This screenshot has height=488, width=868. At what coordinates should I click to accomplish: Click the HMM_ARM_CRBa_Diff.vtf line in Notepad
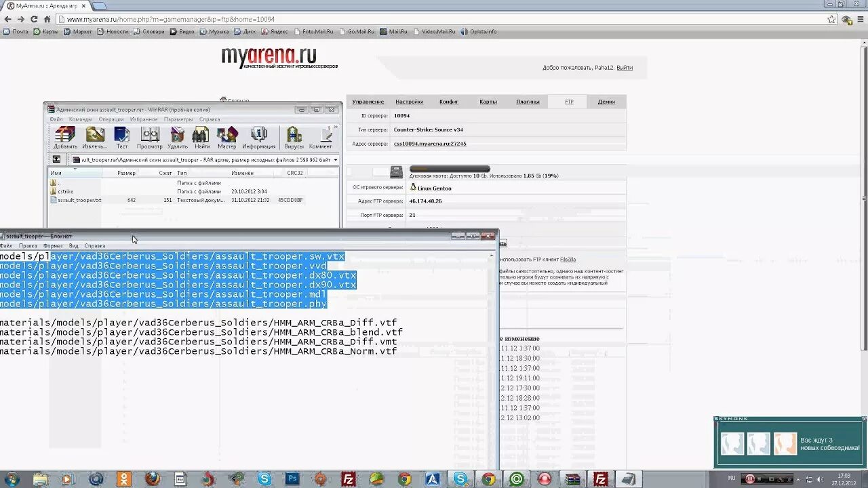[x=198, y=323]
